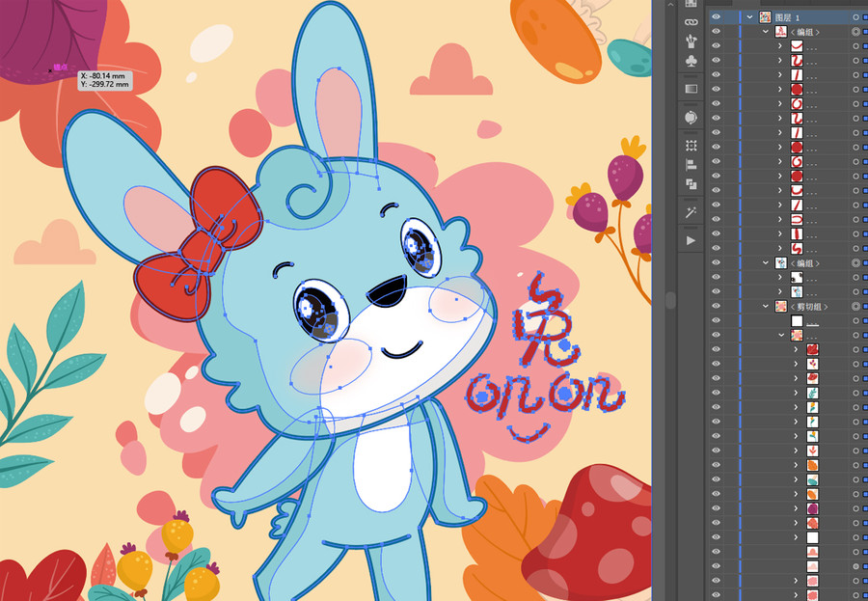Expand the teal leaf branch thumbnail row
The width and height of the screenshot is (868, 601).
[x=796, y=393]
